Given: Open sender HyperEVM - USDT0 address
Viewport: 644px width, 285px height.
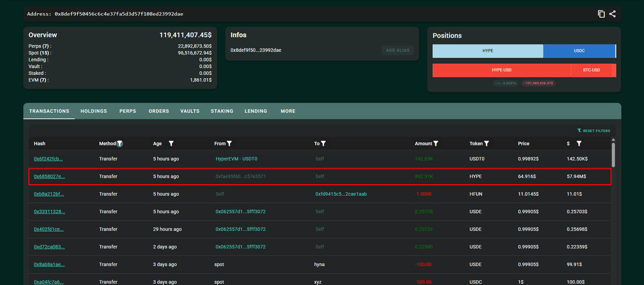Looking at the screenshot, I should coord(236,159).
